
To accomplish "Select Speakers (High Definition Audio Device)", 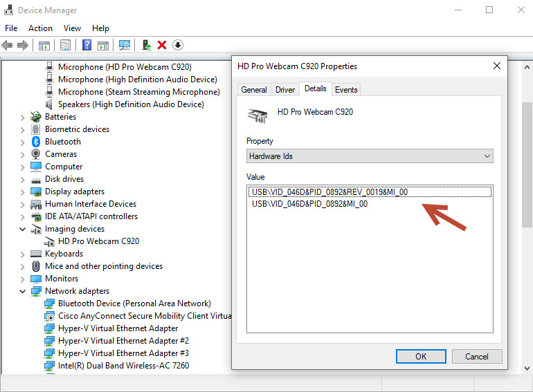I will 131,104.
